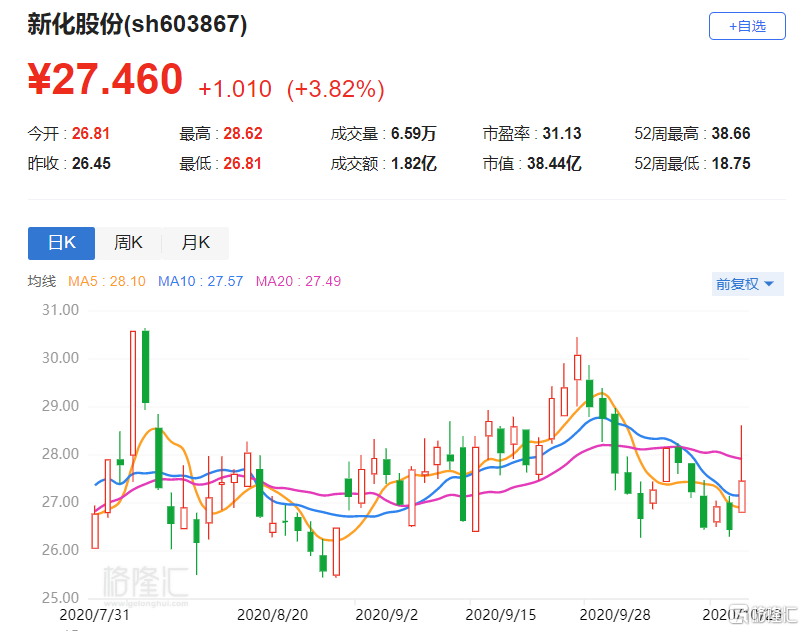Click the MA20 : 27.49 indicator label

coord(298,281)
